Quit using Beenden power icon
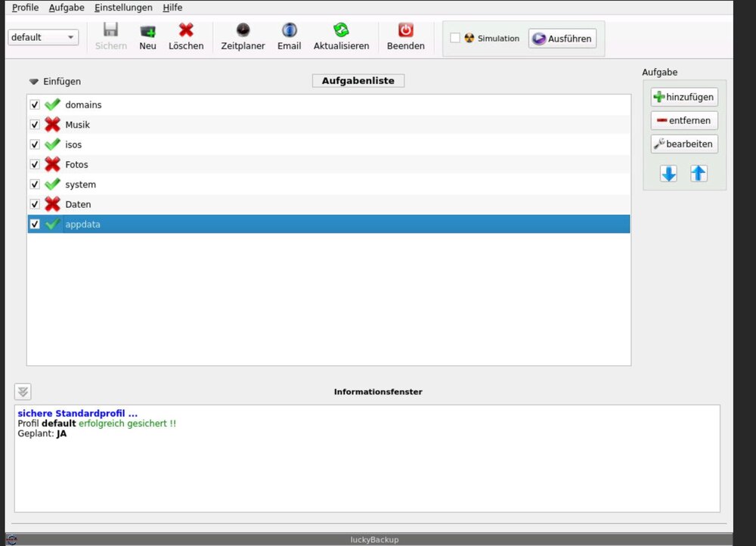Image resolution: width=756 pixels, height=546 pixels. click(405, 30)
